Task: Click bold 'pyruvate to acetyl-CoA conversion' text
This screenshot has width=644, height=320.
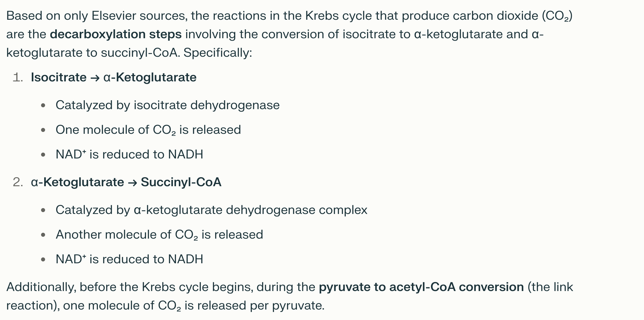Action: [421, 287]
